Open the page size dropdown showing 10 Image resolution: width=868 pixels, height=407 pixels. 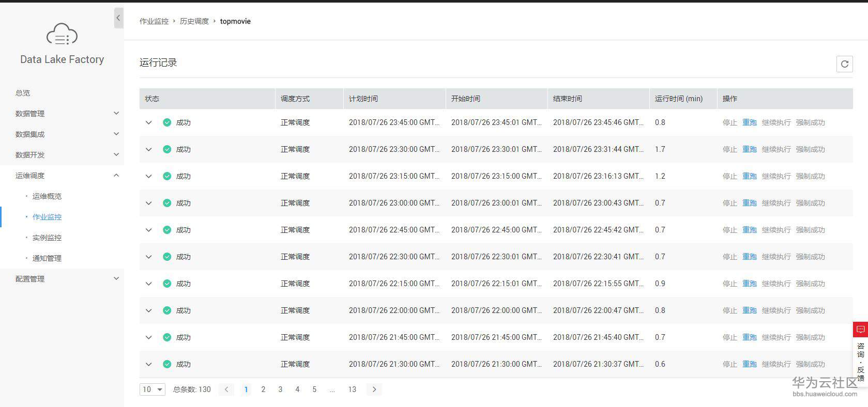153,389
